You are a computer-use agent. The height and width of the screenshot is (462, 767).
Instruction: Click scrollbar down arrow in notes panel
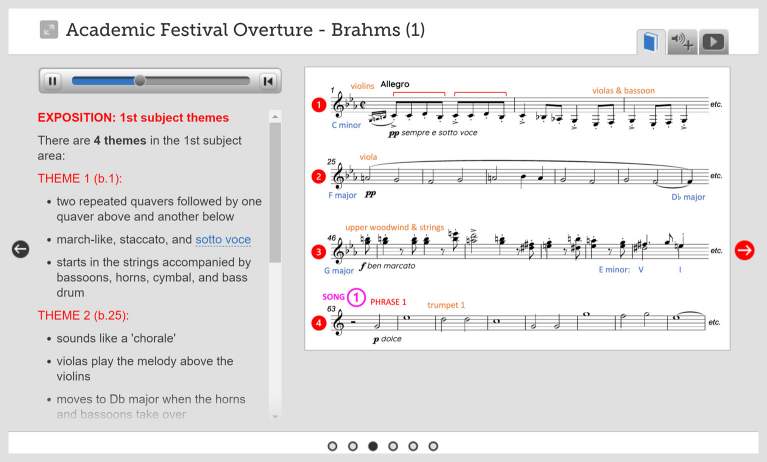(x=275, y=416)
